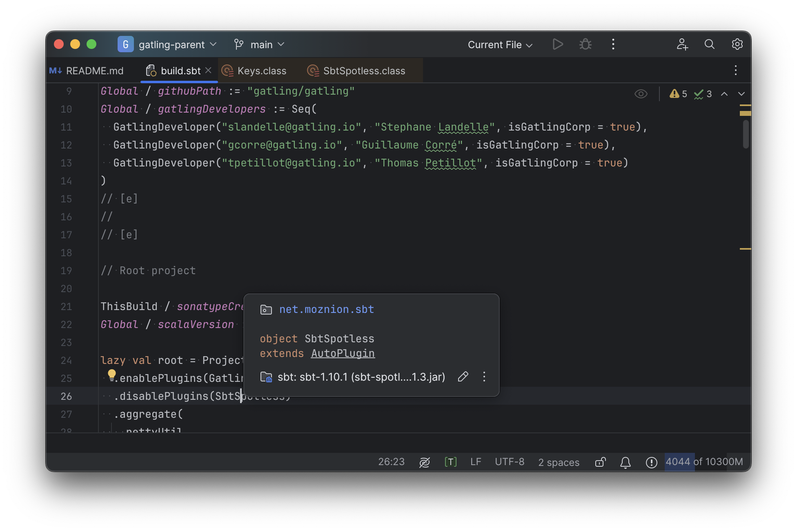Screen dimensions: 797x532
Task: Click the memory usage indicator
Action: tap(704, 461)
